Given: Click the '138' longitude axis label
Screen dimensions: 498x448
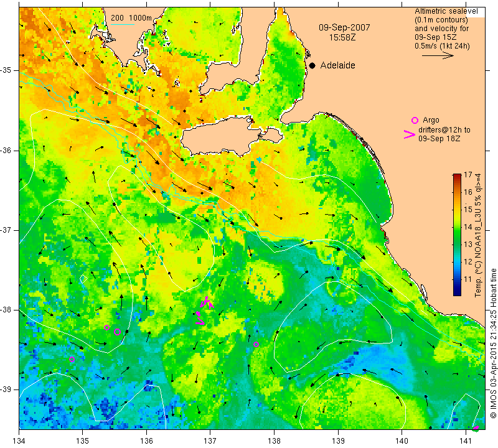Looking at the screenshot, I should click(x=274, y=441).
